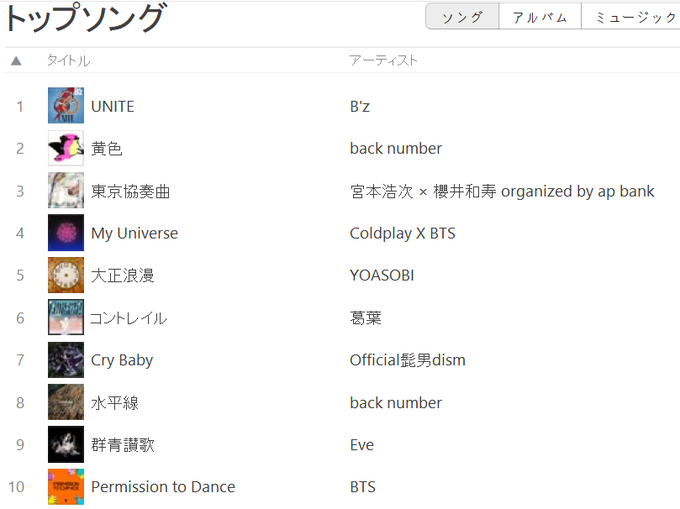The height and width of the screenshot is (509, 680).
Task: Open the 群青讃歌 album artwork
Action: point(66,444)
